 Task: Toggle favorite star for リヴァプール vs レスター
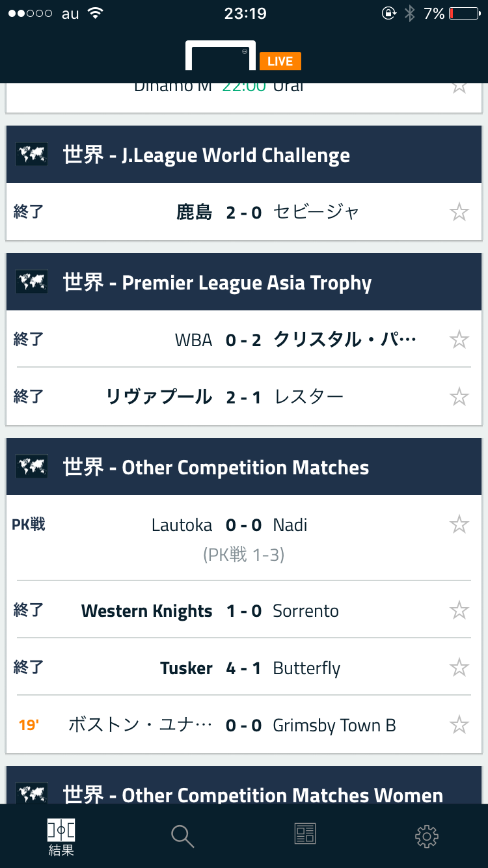click(459, 397)
